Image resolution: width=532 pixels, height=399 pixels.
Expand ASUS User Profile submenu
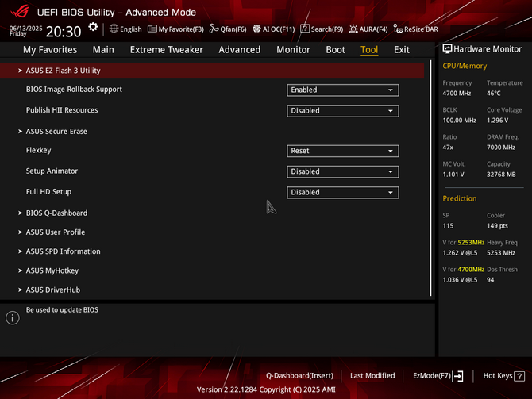click(x=56, y=232)
